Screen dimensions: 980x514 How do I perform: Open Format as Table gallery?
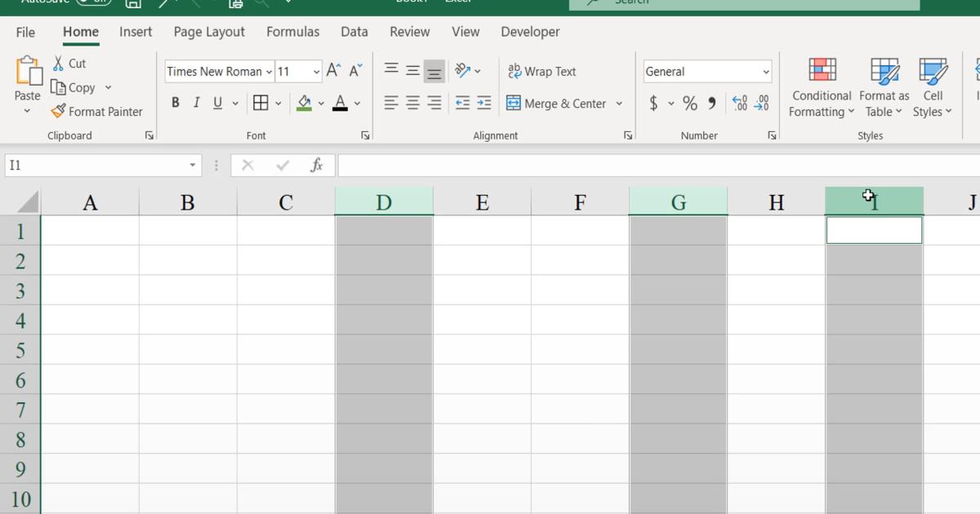tap(884, 87)
